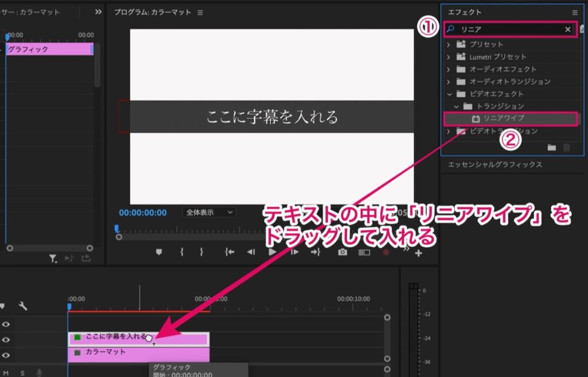Open the エッセンシャルグラフィックス panel
Image resolution: width=588 pixels, height=377 pixels.
495,164
